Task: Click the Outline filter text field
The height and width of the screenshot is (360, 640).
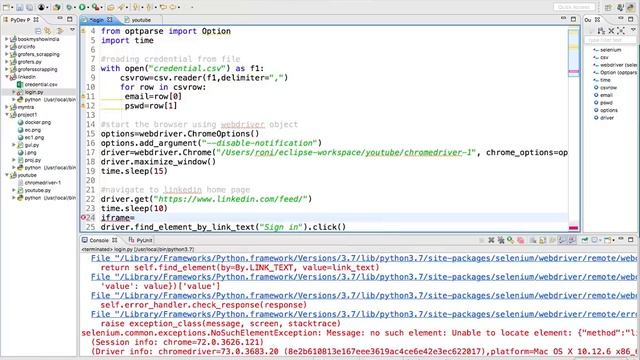Action: (x=610, y=40)
